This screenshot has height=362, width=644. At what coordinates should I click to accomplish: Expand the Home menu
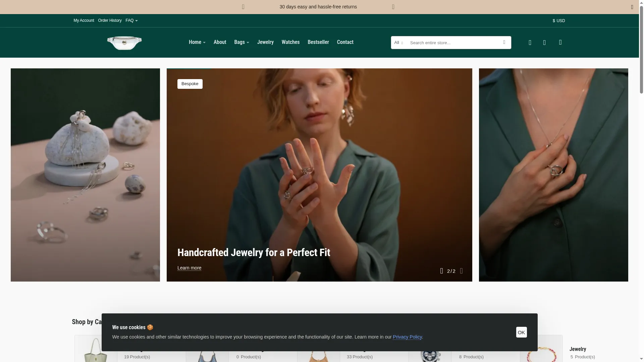(197, 42)
